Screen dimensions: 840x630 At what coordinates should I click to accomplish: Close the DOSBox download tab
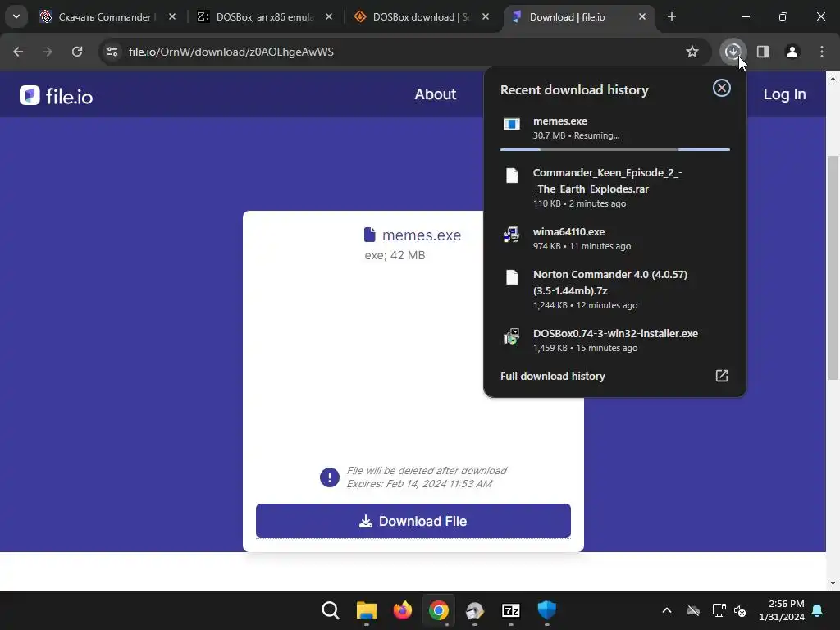click(x=486, y=17)
